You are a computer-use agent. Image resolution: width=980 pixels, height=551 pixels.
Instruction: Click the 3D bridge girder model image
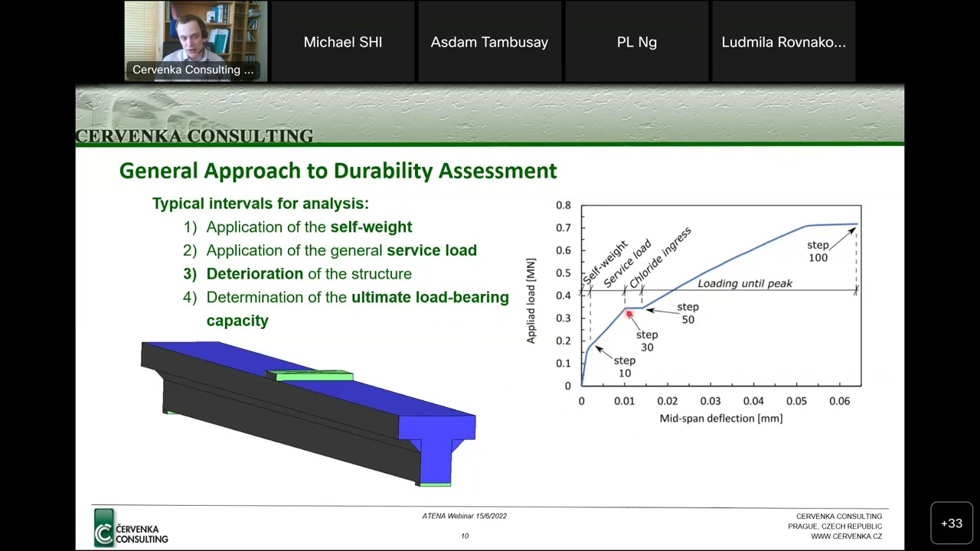(308, 413)
